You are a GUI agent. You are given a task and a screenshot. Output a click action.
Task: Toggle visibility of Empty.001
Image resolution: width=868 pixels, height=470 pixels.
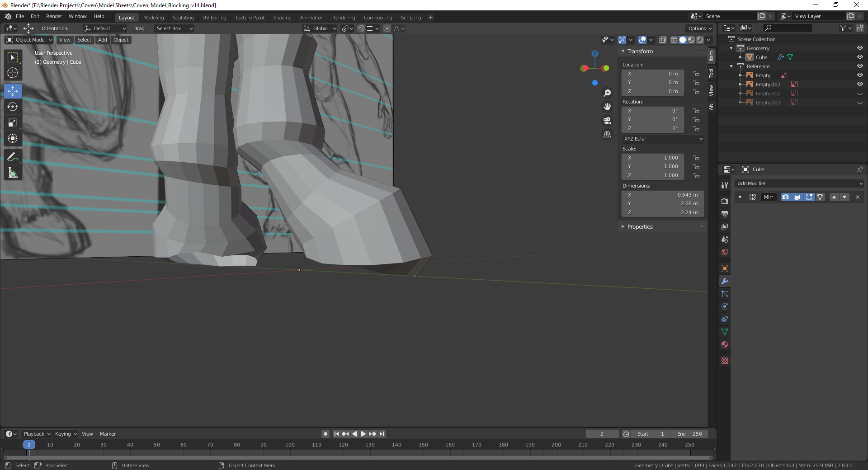click(x=860, y=84)
